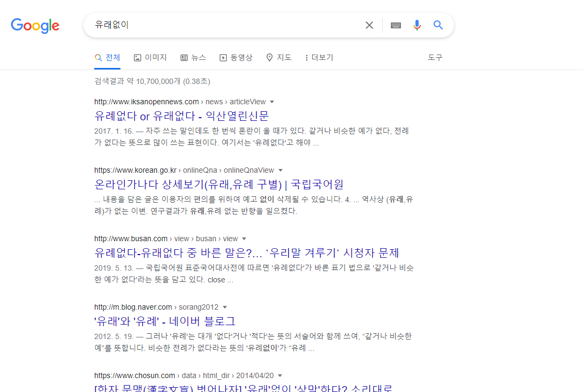
Task: Open the 도구 search tools
Action: (x=435, y=58)
